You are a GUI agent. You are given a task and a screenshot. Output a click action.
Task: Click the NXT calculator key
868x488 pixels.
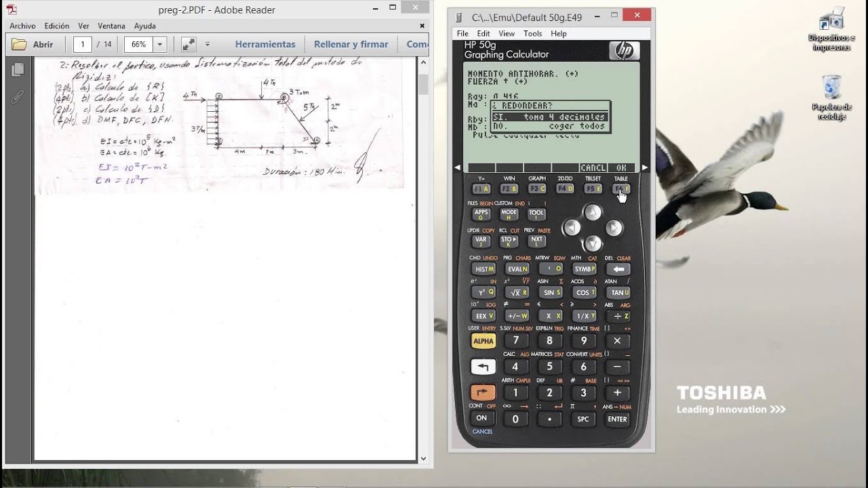coord(536,240)
